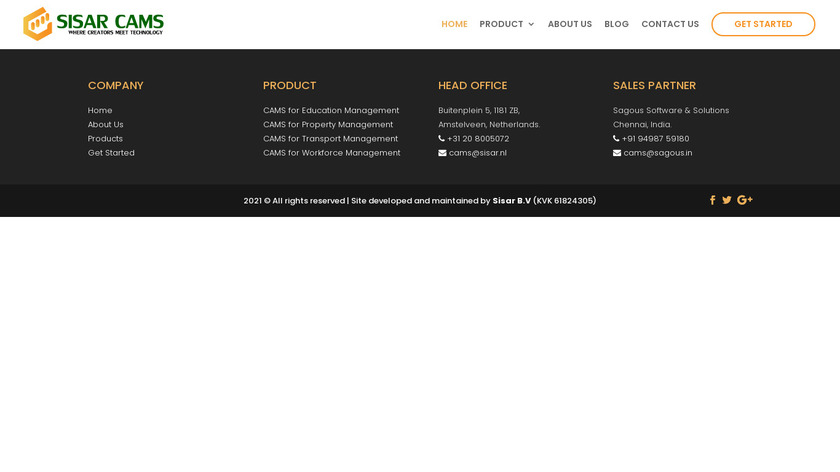840x472 pixels.
Task: Click the envelope icon beside cams@sisar.nl
Action: (x=442, y=153)
